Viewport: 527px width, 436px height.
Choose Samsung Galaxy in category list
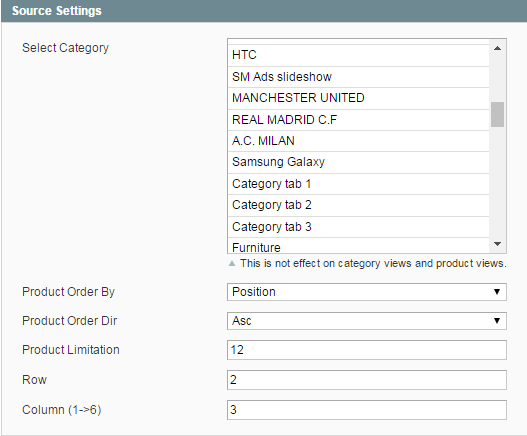point(358,162)
